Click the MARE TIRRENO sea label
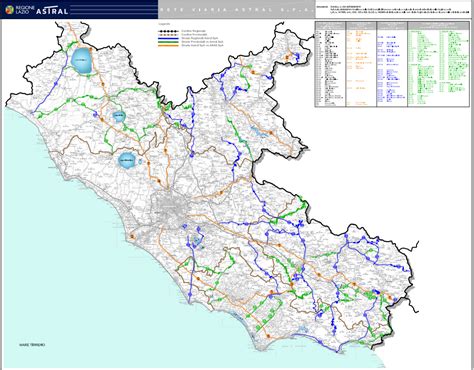The image size is (474, 370). coord(32,345)
